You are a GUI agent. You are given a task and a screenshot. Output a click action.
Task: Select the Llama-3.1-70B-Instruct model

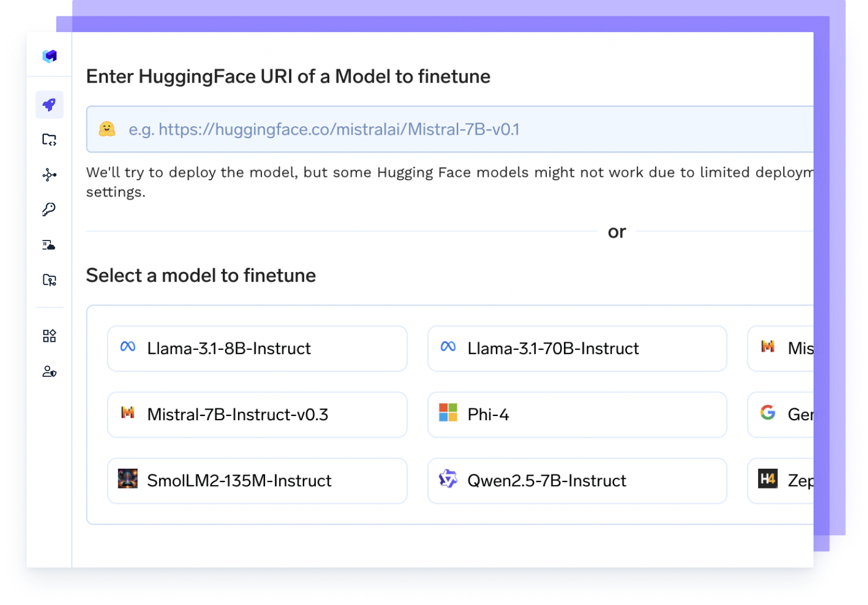pos(577,349)
